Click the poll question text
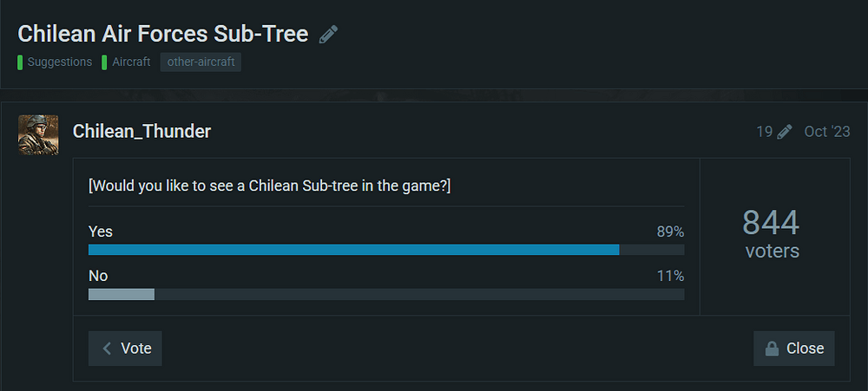The height and width of the screenshot is (391, 868). (x=269, y=187)
